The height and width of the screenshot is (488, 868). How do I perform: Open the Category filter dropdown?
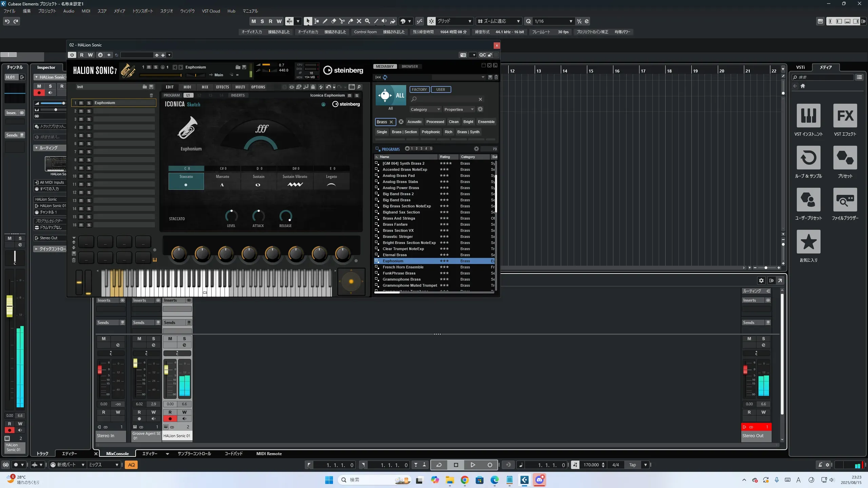coord(425,109)
